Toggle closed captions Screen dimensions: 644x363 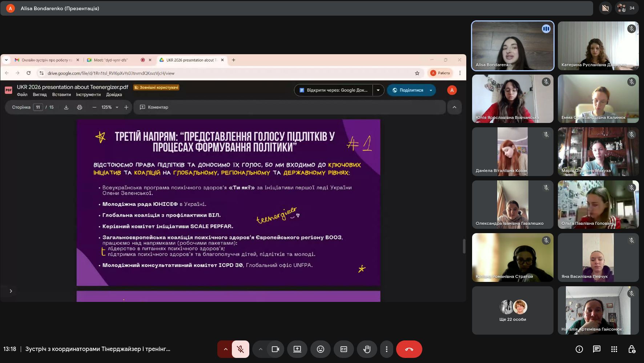pyautogui.click(x=344, y=349)
